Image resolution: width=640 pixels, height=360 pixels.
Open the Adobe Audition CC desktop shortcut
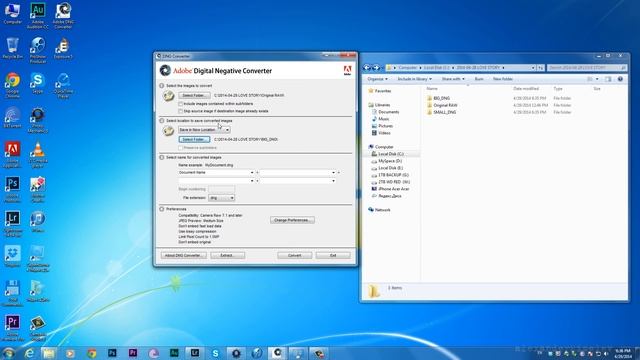click(x=38, y=15)
